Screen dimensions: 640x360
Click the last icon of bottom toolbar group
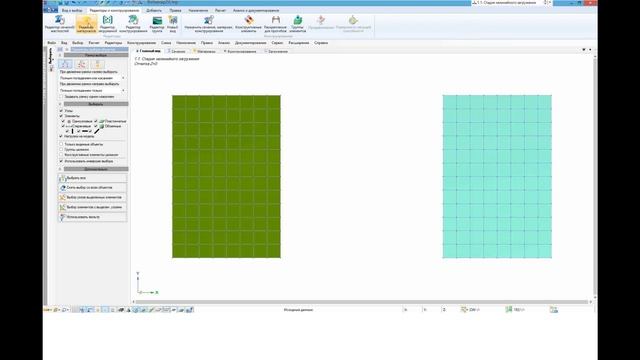(x=189, y=310)
